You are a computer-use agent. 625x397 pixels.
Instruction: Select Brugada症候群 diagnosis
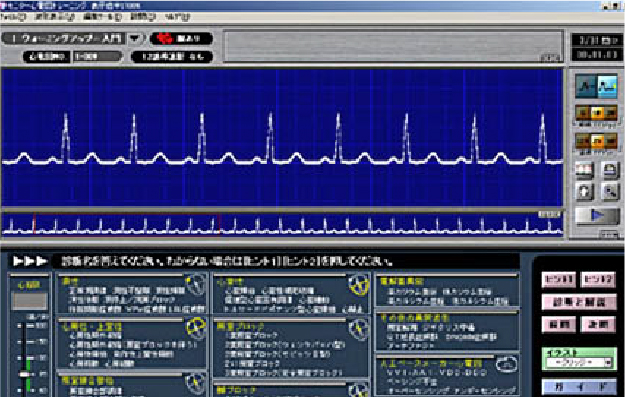471,337
